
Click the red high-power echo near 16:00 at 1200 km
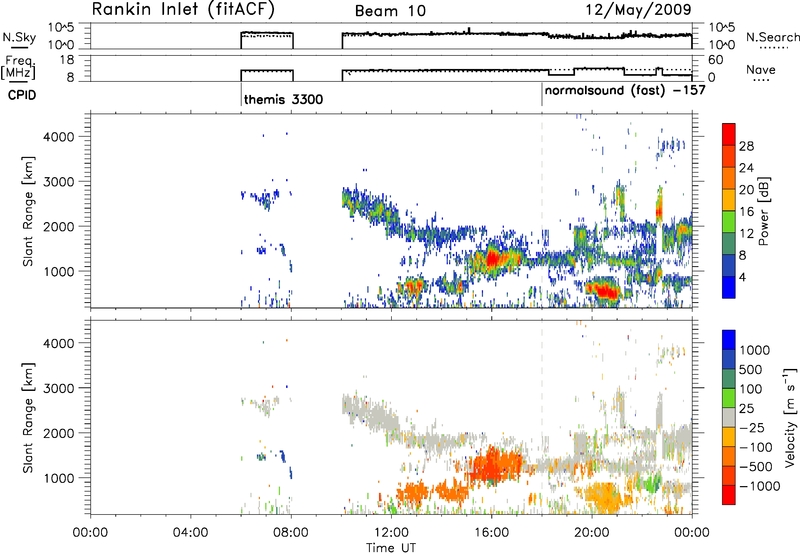[493, 259]
